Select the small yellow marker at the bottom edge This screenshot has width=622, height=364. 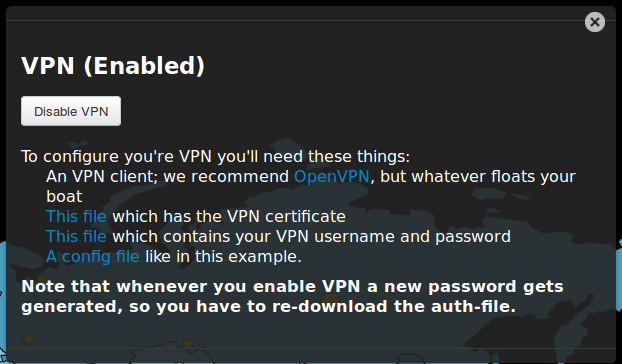[179, 362]
